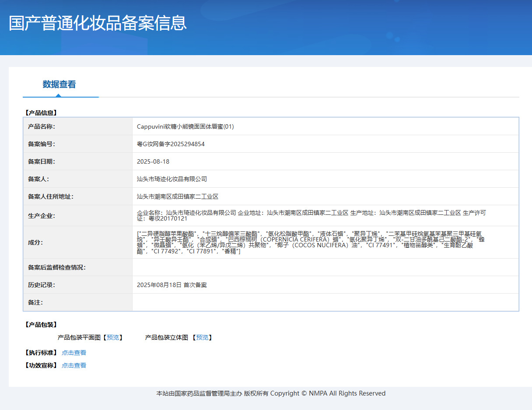
Task: Select the 【执行标准】 label
Action: point(41,353)
